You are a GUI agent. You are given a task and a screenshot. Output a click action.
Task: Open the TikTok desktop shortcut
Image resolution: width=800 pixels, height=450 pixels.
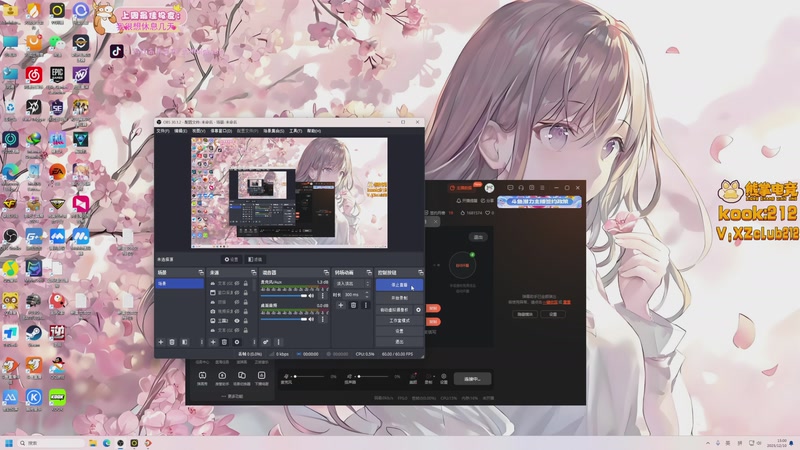point(116,51)
